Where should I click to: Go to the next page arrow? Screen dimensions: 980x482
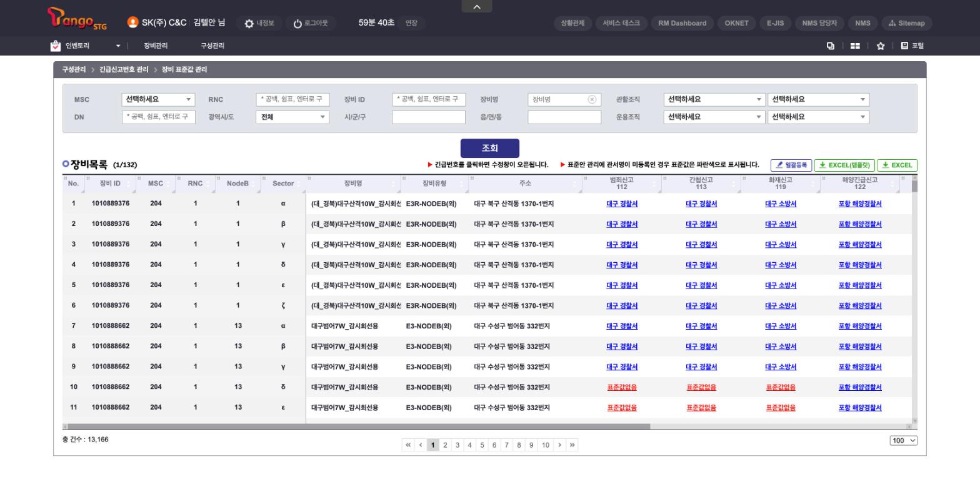[560, 445]
